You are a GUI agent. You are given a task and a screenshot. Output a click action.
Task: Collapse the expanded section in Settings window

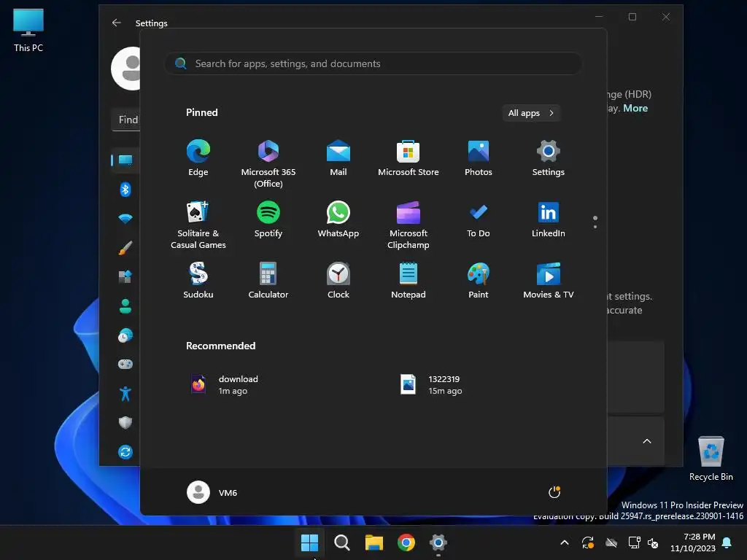point(647,441)
